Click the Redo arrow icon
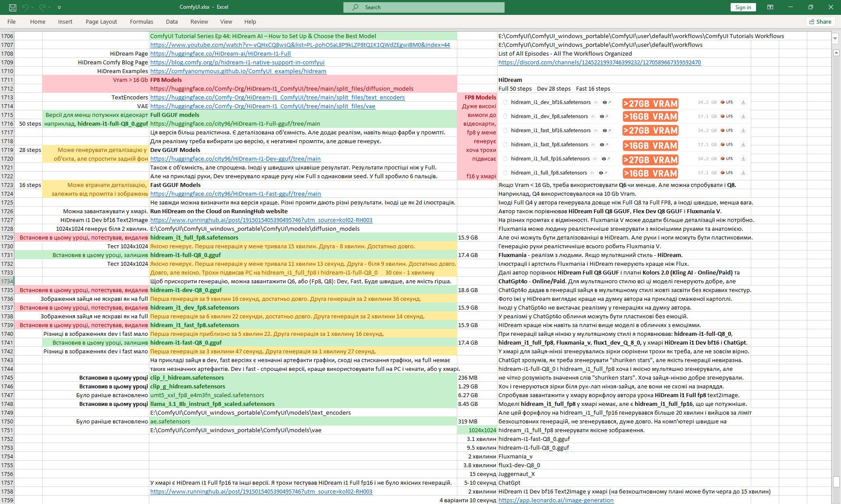 [42, 7]
